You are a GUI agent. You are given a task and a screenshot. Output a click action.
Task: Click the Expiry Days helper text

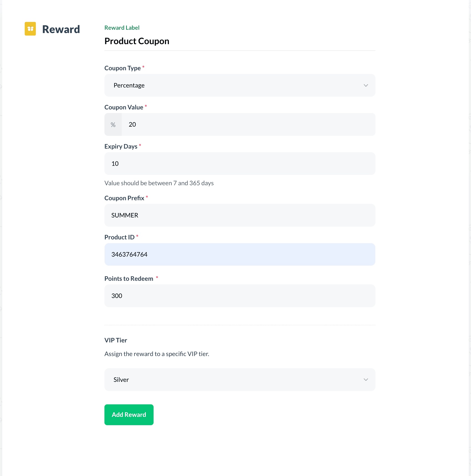(159, 183)
